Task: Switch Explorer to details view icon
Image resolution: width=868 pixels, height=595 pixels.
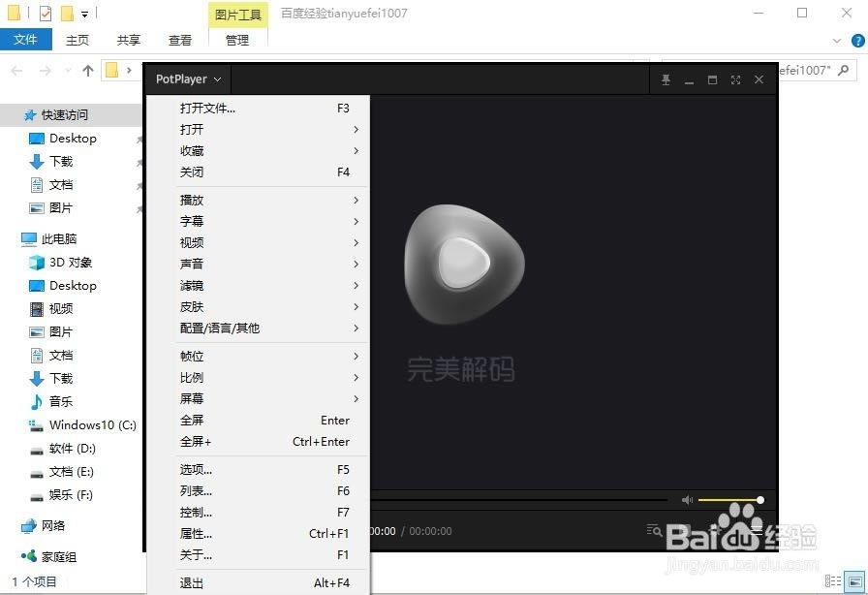Action: click(830, 581)
